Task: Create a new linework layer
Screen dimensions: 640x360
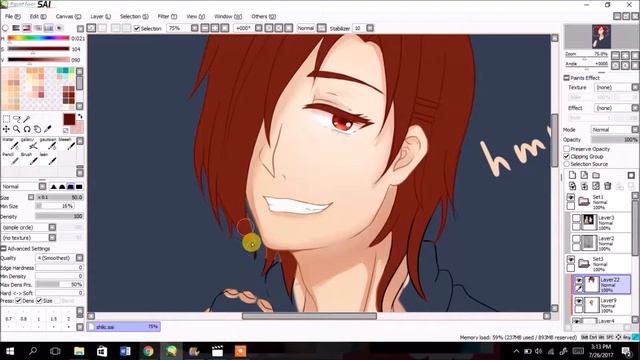Action: pos(584,175)
